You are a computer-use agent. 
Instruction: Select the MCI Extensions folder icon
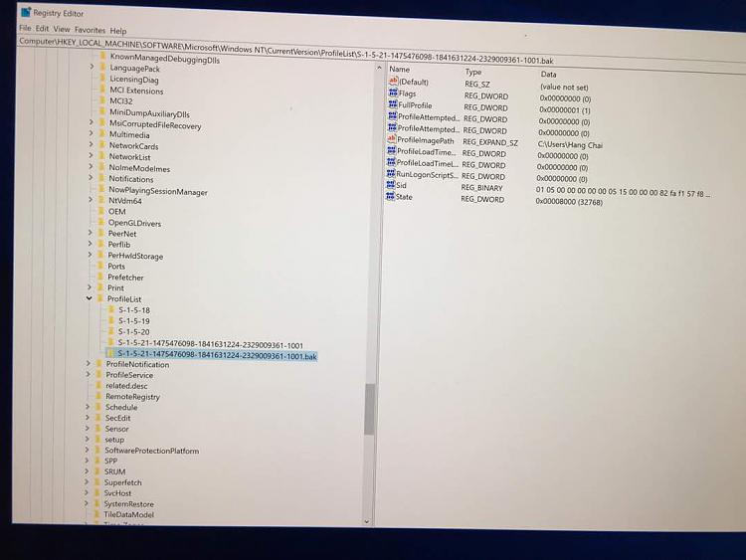click(x=102, y=89)
